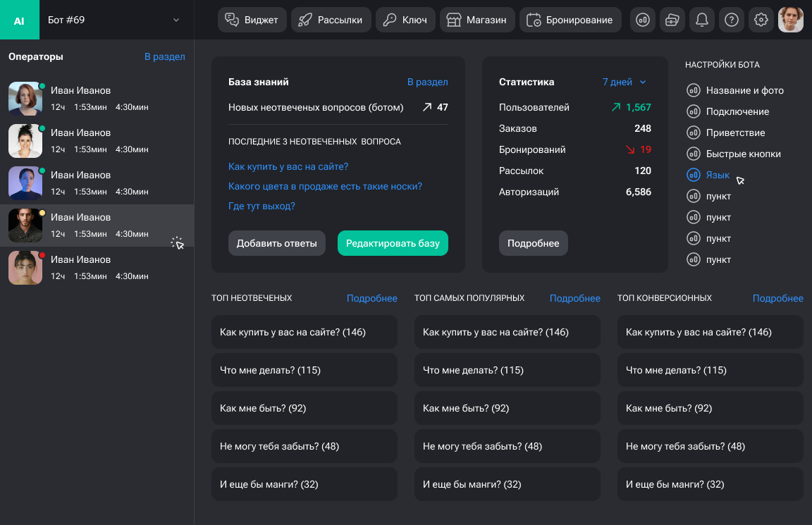Open settings via the gear icon
The image size is (812, 525).
761,20
